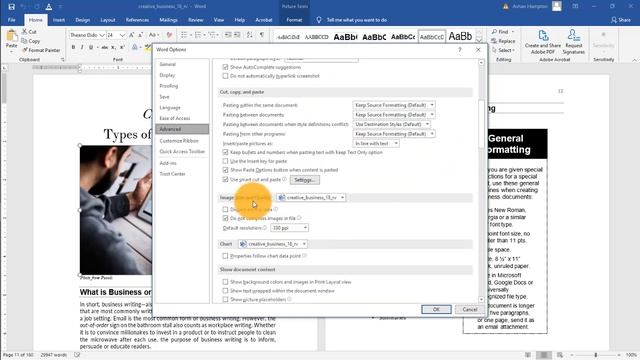
Task: Open Insert/paste pictures as dropdown
Action: (x=376, y=144)
